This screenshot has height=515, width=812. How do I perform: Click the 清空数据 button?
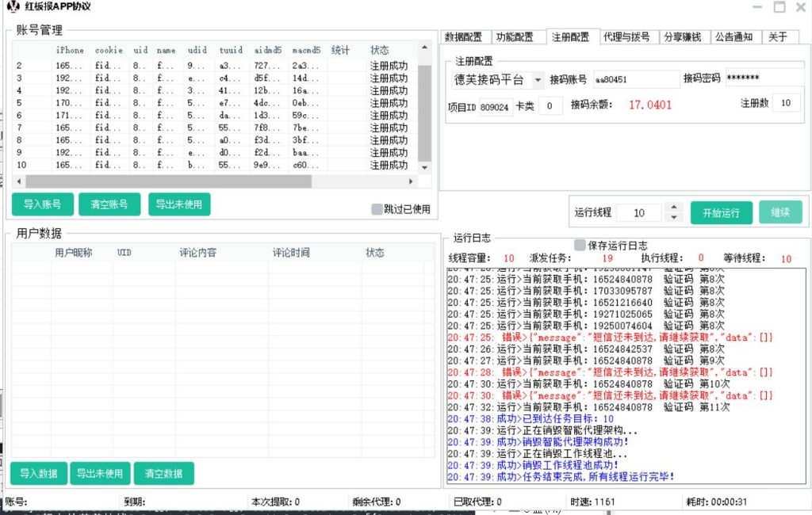pos(163,473)
